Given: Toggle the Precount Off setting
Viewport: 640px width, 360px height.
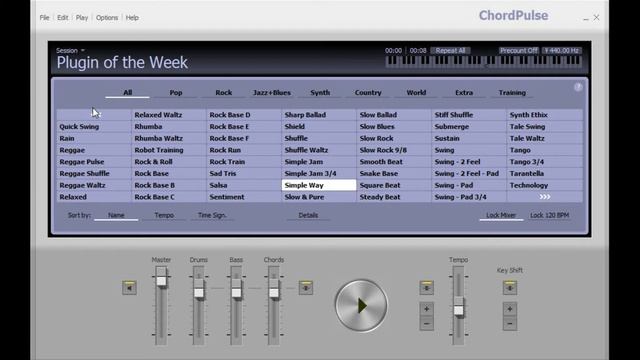Looking at the screenshot, I should (519, 51).
